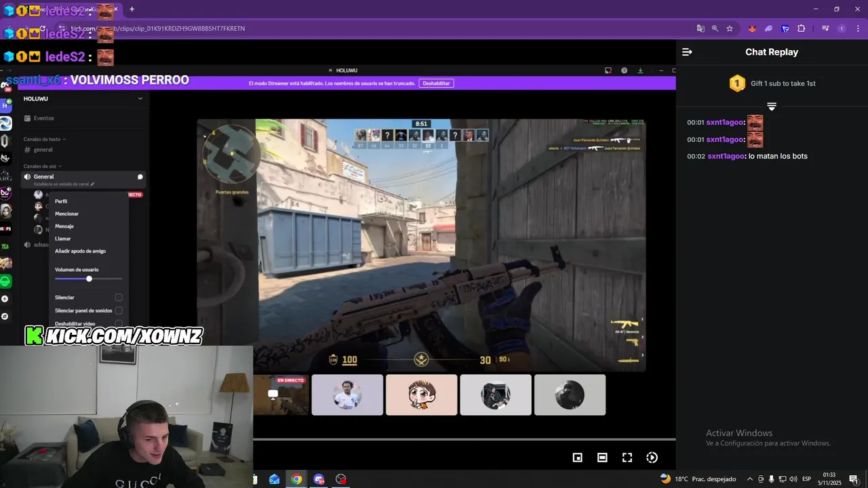Viewport: 868px width, 488px height.
Task: Select the HOLUWU server icon in sidebar
Action: pyautogui.click(x=6, y=106)
